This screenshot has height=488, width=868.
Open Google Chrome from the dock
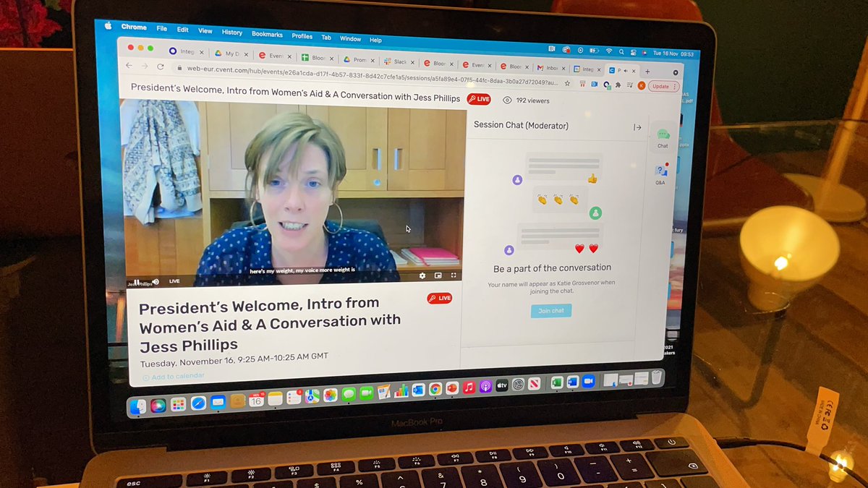(435, 389)
